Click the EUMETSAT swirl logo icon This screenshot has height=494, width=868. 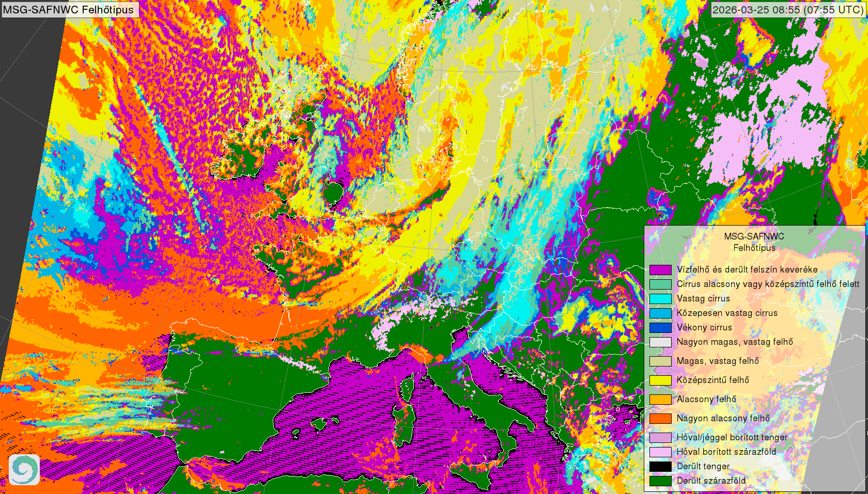coord(24,470)
